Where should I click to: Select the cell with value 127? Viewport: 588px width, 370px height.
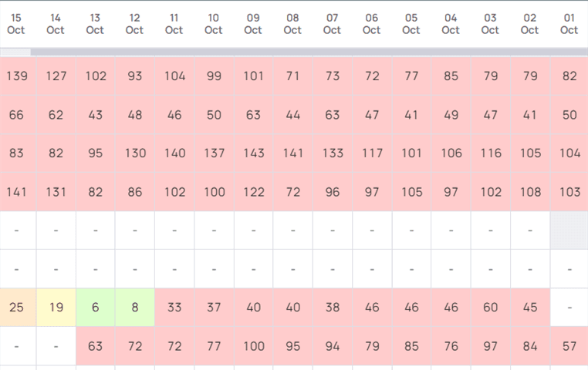[x=56, y=76]
